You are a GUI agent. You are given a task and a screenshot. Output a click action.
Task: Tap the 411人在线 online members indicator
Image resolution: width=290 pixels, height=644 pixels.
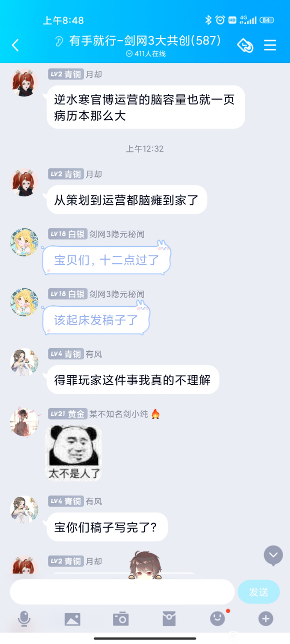point(145,53)
